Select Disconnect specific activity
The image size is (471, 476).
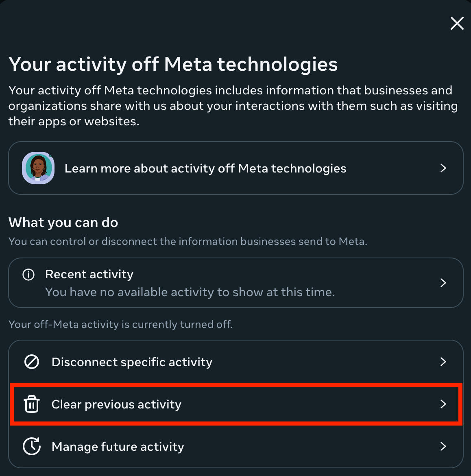(x=132, y=362)
